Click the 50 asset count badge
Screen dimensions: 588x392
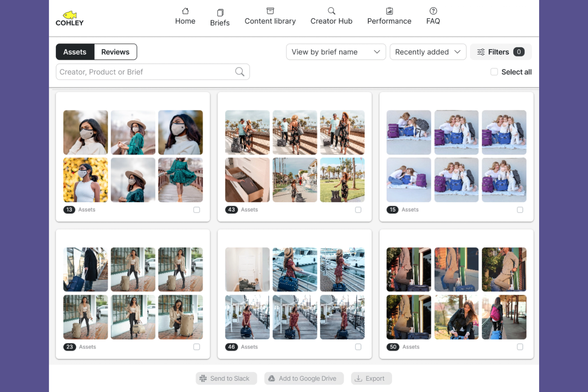pyautogui.click(x=393, y=347)
